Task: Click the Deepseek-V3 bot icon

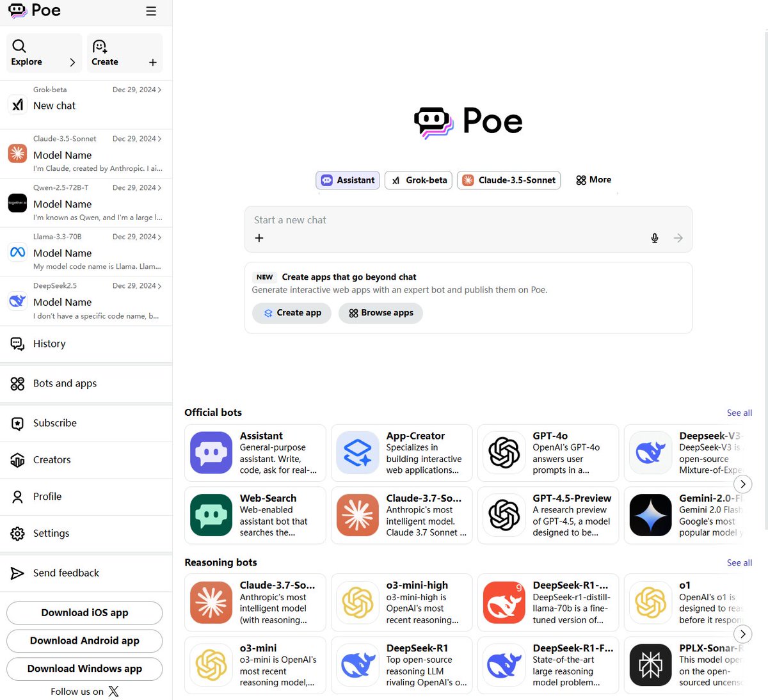Action: (x=651, y=453)
